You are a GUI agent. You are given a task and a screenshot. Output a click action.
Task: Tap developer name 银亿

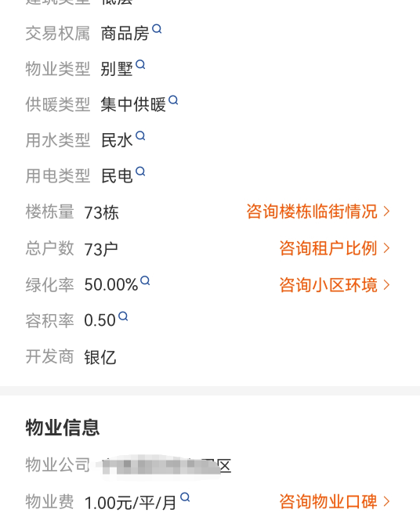click(100, 358)
